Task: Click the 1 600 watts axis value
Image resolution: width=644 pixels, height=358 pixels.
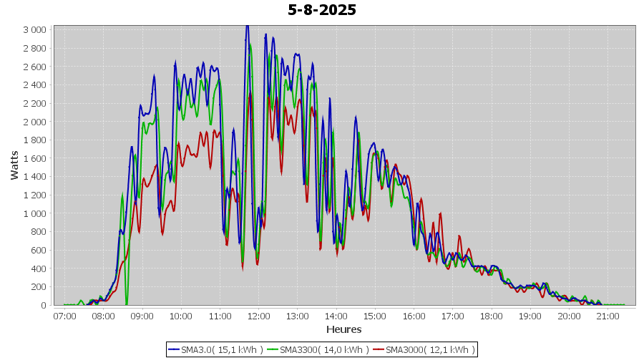Action: (34, 158)
